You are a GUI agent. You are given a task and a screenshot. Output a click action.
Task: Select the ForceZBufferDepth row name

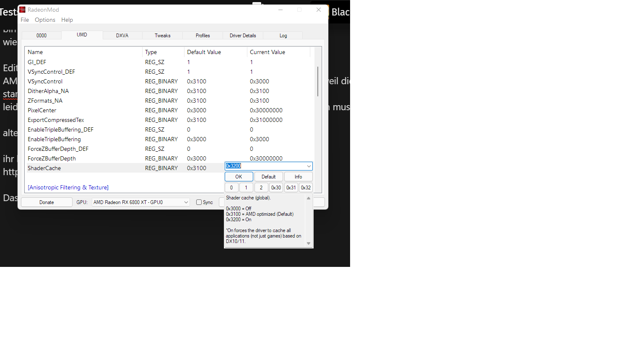(x=52, y=158)
